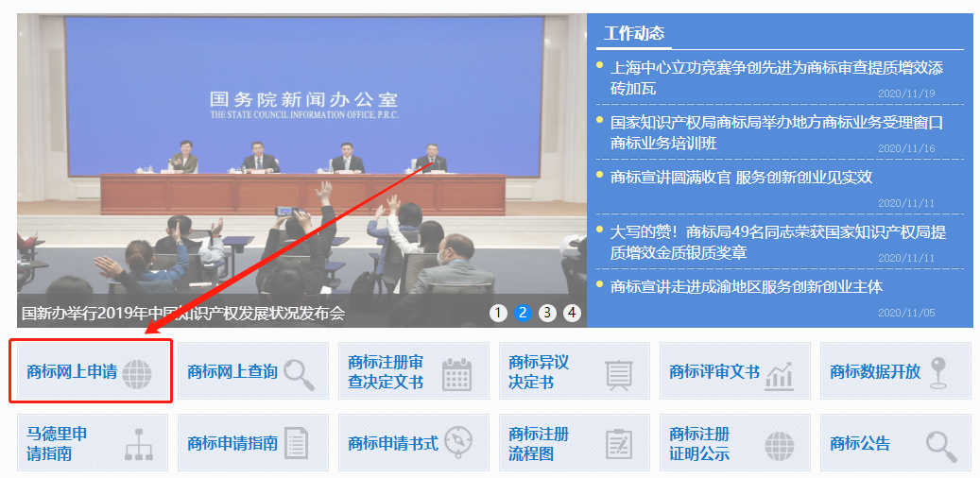
Task: Click the presentation board icon on 商标异议决定书
Action: pos(619,376)
